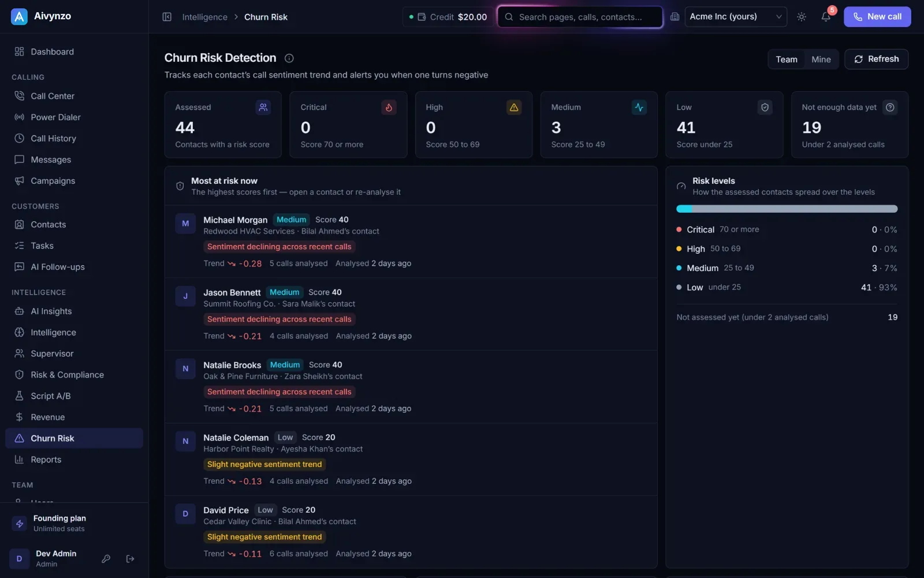Log out using the exit icon

pyautogui.click(x=131, y=558)
